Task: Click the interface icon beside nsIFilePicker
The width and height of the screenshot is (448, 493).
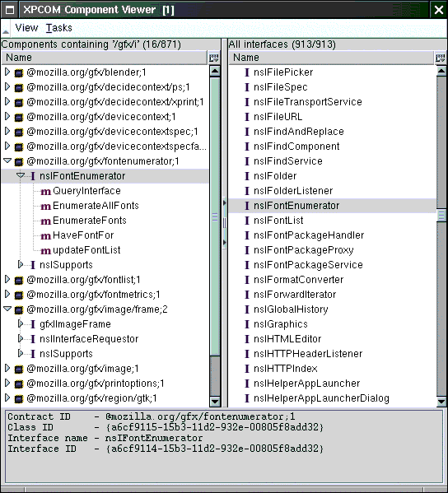Action: click(x=247, y=72)
